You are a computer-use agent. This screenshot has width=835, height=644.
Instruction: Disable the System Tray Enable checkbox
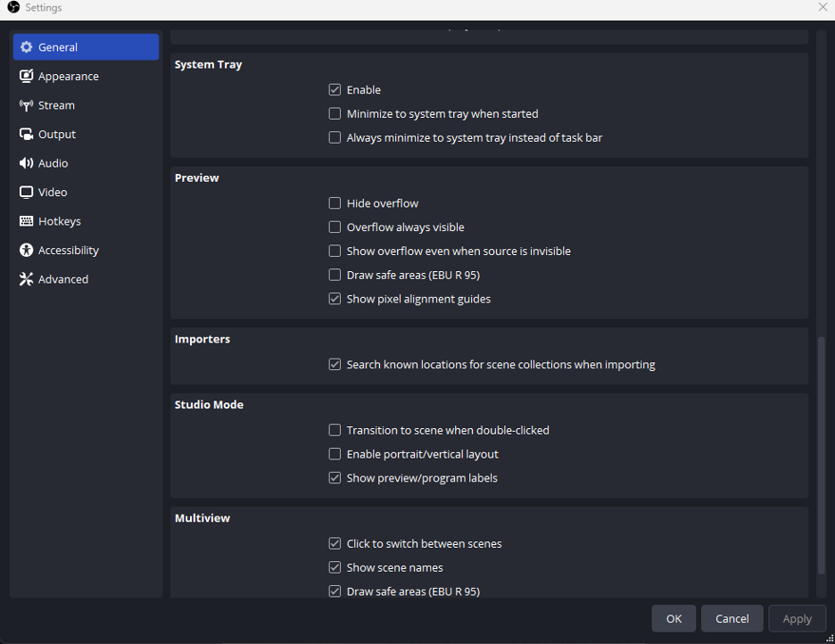[x=335, y=90]
